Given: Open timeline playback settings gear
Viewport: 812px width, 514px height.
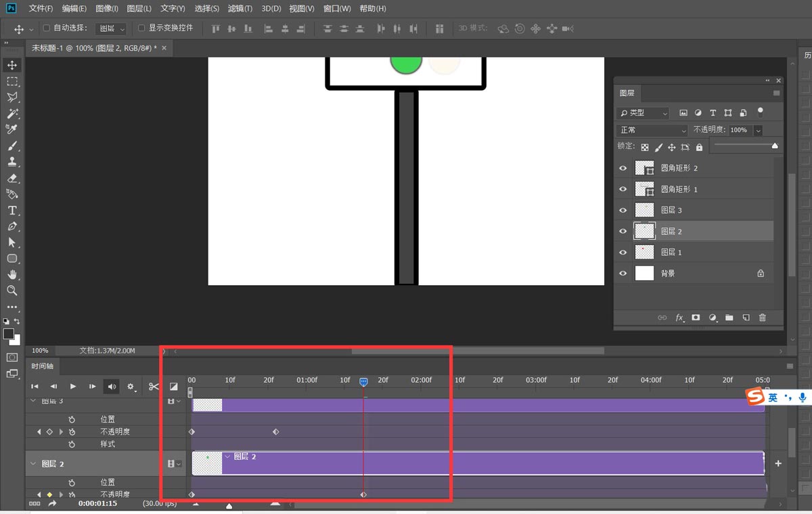Looking at the screenshot, I should coord(131,387).
